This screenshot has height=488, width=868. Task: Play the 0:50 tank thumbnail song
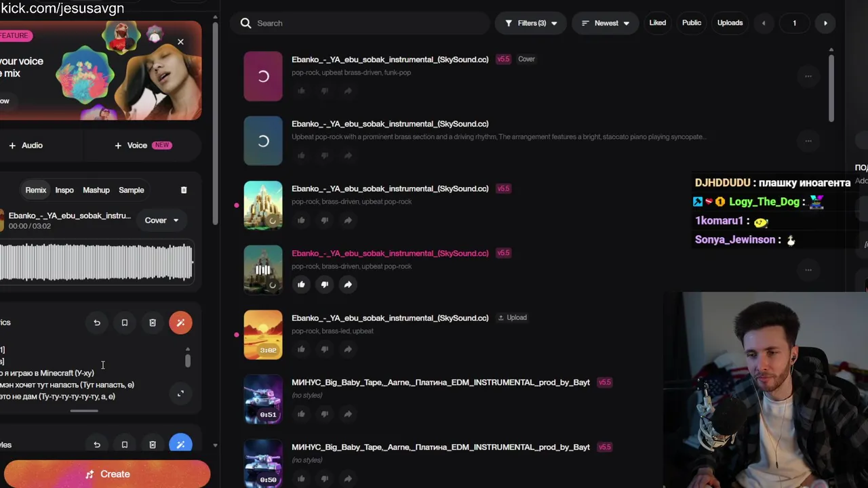[x=263, y=464]
